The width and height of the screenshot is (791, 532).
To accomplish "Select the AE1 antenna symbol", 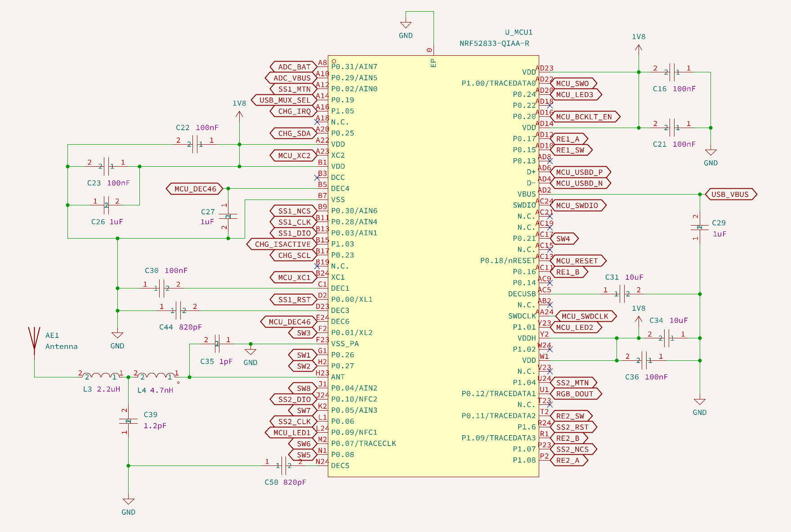I will tap(34, 342).
